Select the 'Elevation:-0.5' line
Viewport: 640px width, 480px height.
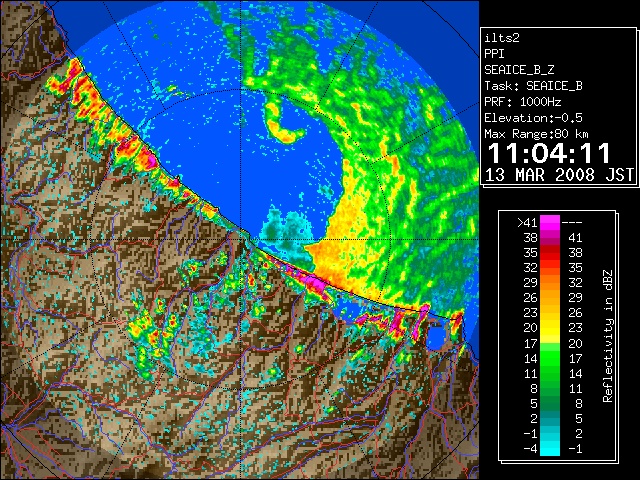click(x=533, y=118)
